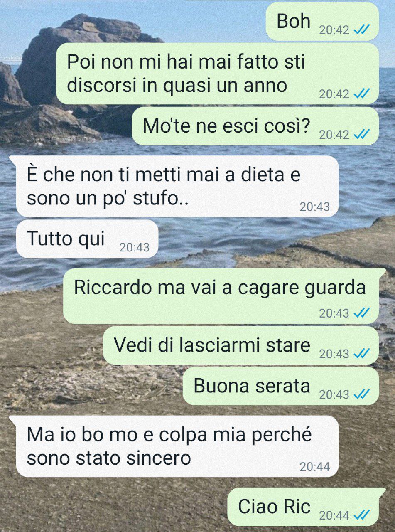Select the 'Boh' message bubble

point(322,21)
